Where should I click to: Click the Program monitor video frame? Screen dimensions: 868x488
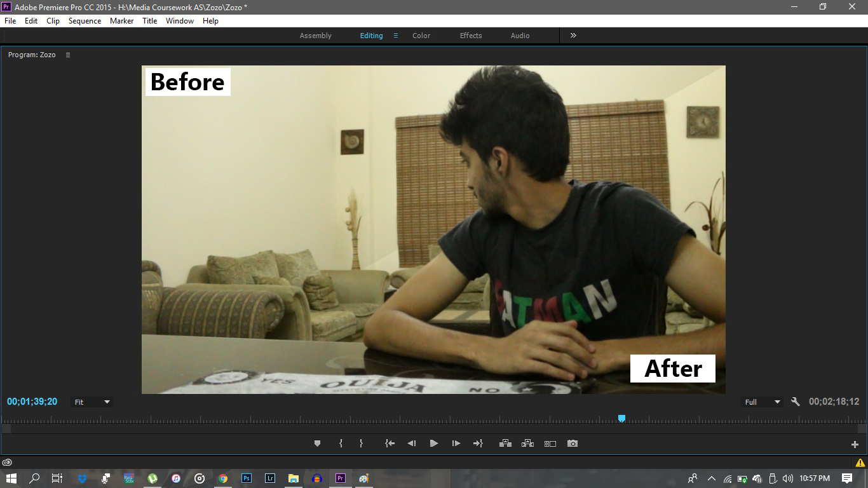[433, 229]
